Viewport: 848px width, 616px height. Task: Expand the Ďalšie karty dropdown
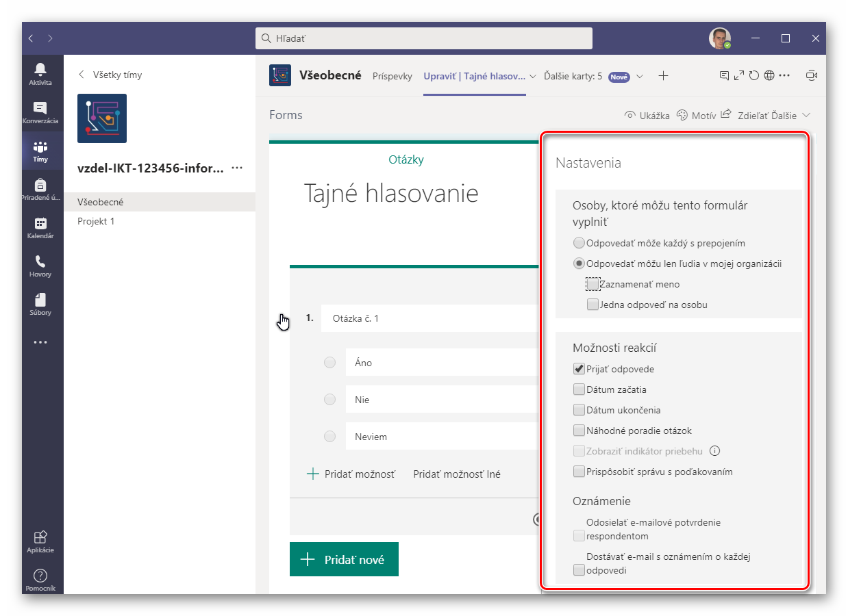click(x=640, y=77)
